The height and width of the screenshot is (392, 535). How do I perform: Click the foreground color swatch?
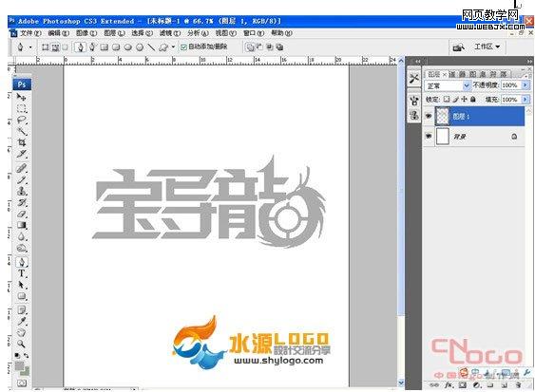click(19, 366)
